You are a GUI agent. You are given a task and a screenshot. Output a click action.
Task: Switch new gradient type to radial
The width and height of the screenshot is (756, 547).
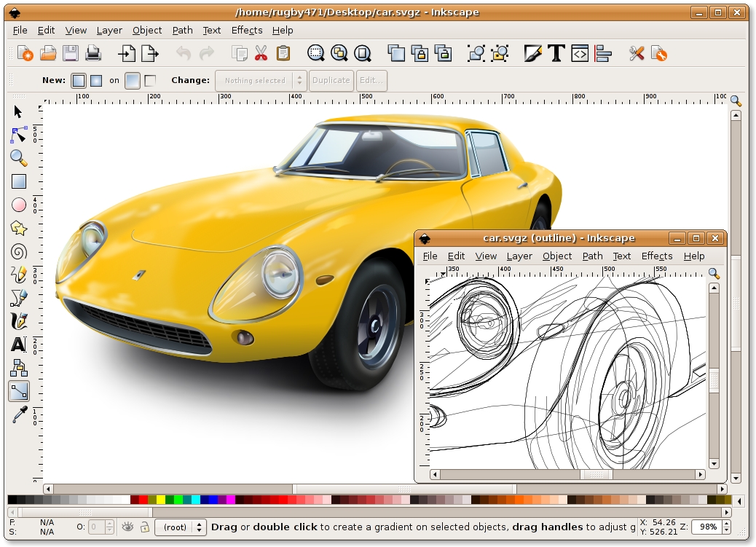pyautogui.click(x=97, y=80)
